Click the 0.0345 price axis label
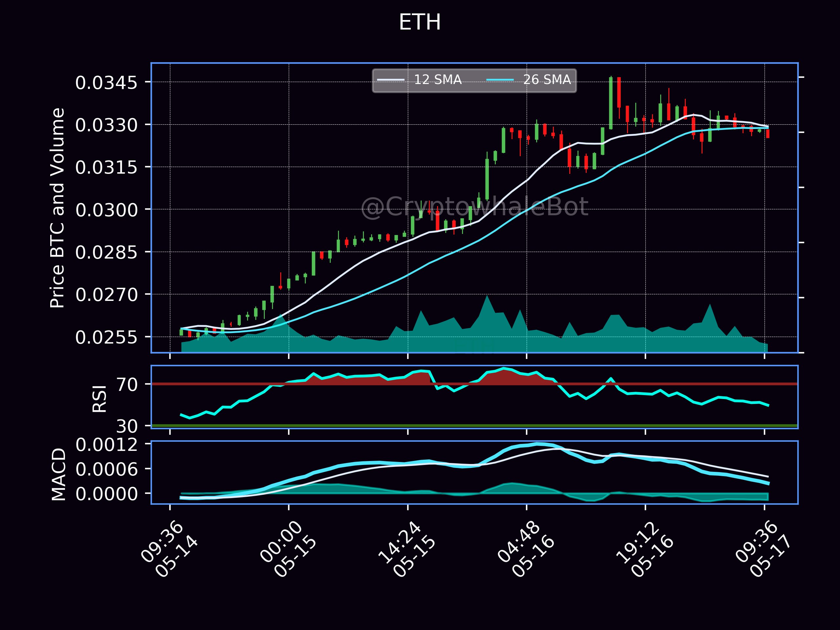840x630 pixels. tap(106, 83)
